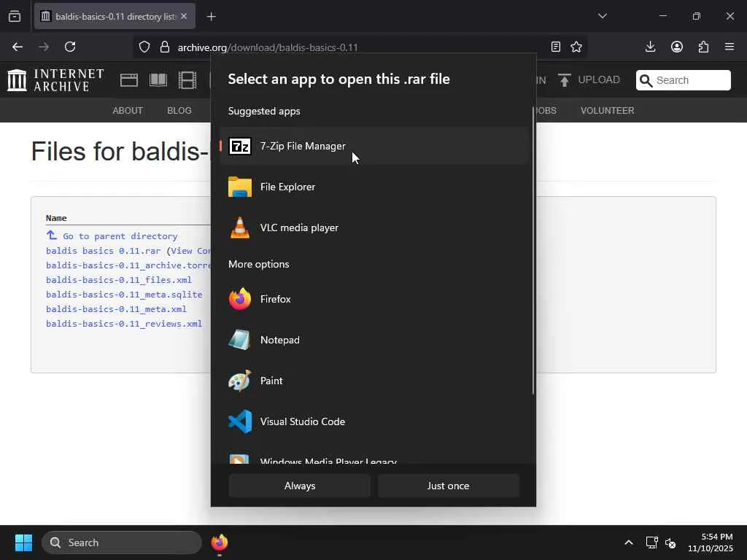Click the UPLOAD link

tap(589, 80)
